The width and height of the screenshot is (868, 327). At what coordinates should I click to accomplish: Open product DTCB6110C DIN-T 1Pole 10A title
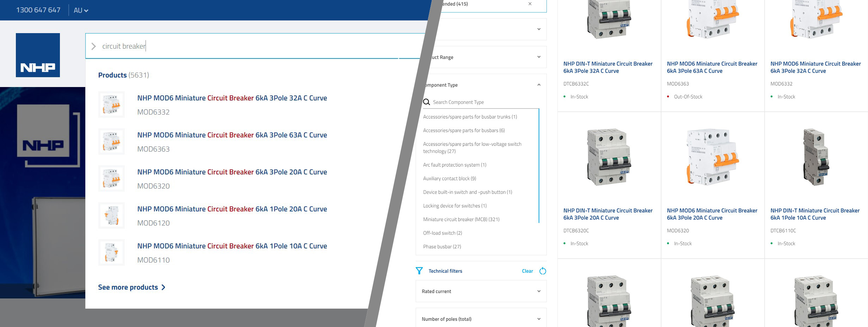pyautogui.click(x=815, y=214)
